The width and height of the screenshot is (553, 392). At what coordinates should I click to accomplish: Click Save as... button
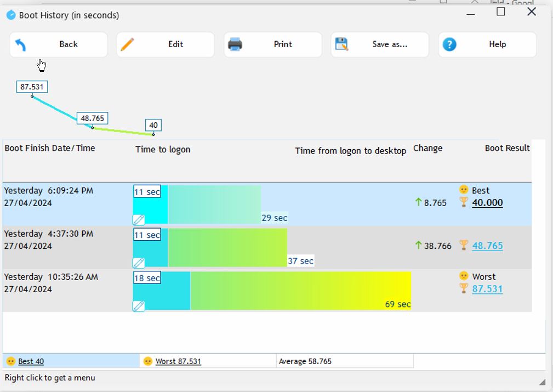pyautogui.click(x=379, y=44)
